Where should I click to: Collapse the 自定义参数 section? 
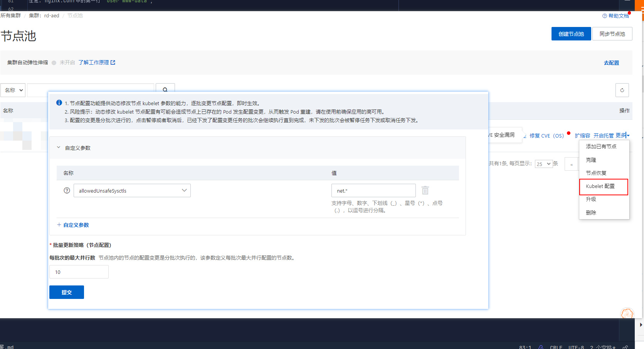click(x=59, y=148)
